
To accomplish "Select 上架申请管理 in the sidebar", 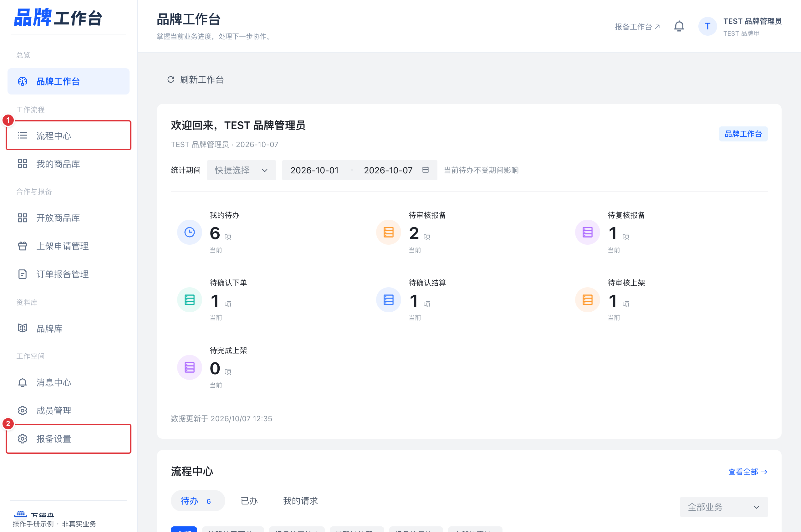I will pyautogui.click(x=69, y=246).
